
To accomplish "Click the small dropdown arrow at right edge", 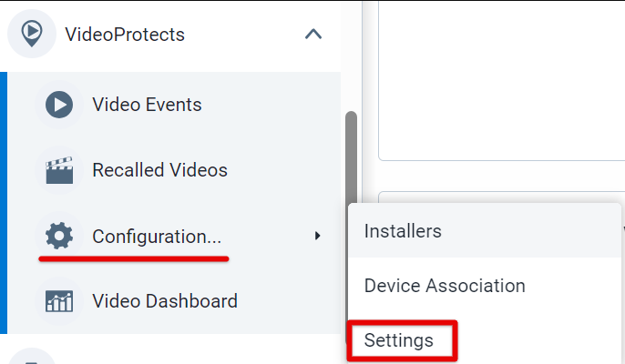I will 623,229.
